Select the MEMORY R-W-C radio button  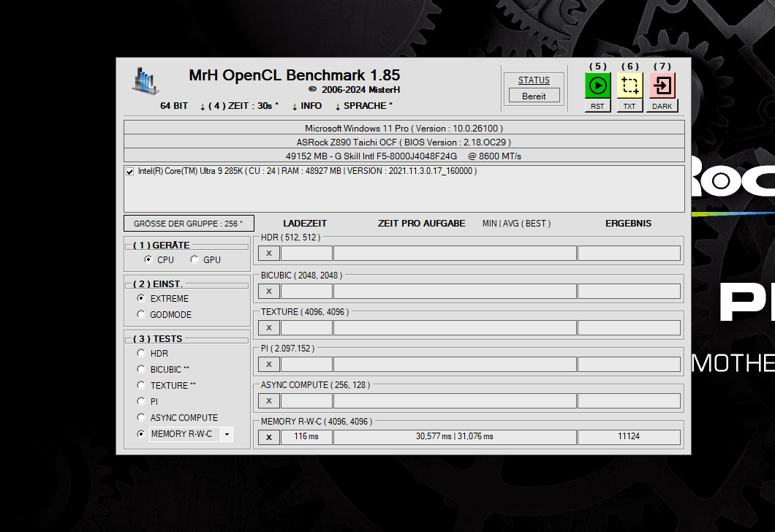click(x=141, y=433)
